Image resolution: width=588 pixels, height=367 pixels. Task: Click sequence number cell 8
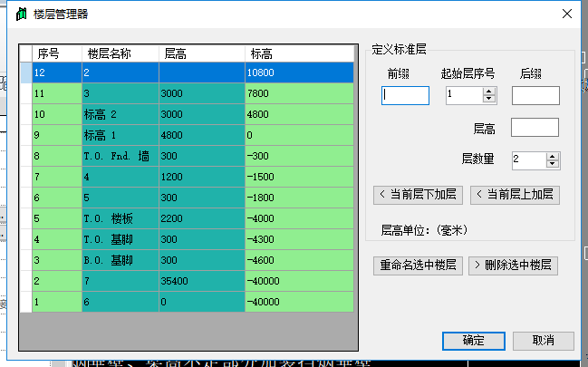57,156
